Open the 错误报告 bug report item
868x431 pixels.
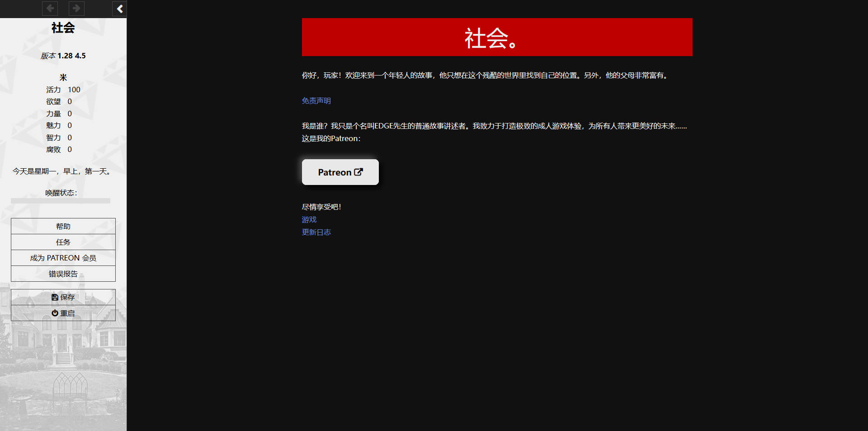[x=63, y=274]
